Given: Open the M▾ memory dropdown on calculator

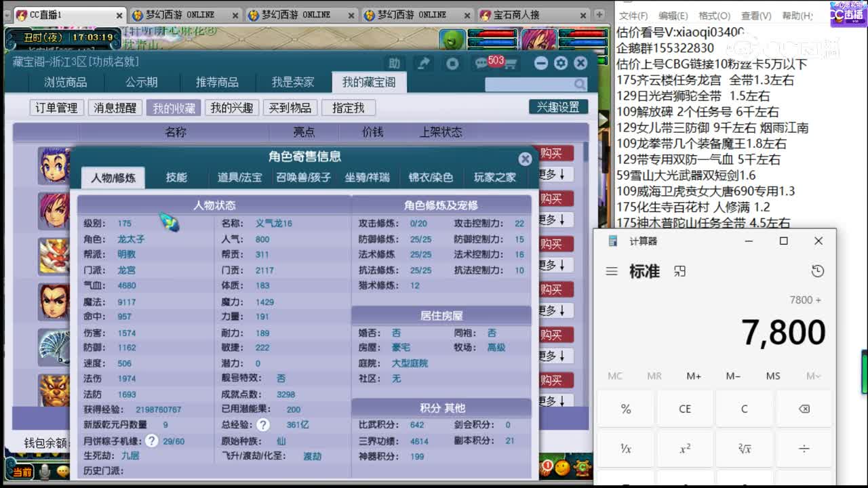Looking at the screenshot, I should 812,375.
